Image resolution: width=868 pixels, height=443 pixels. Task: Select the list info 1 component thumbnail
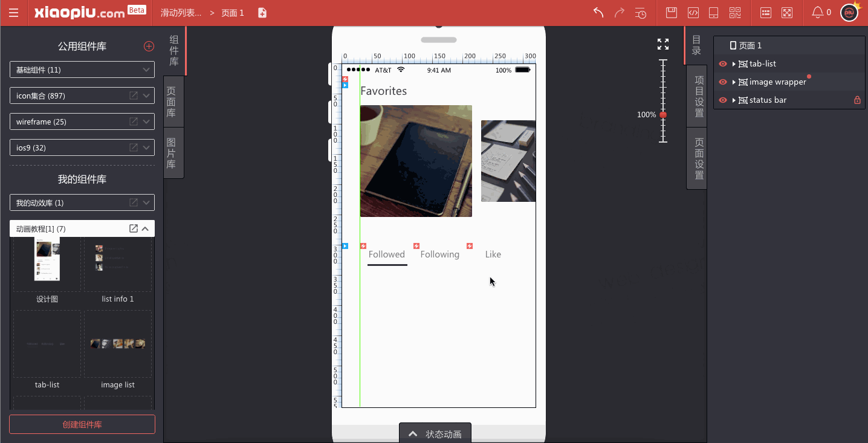pos(118,264)
